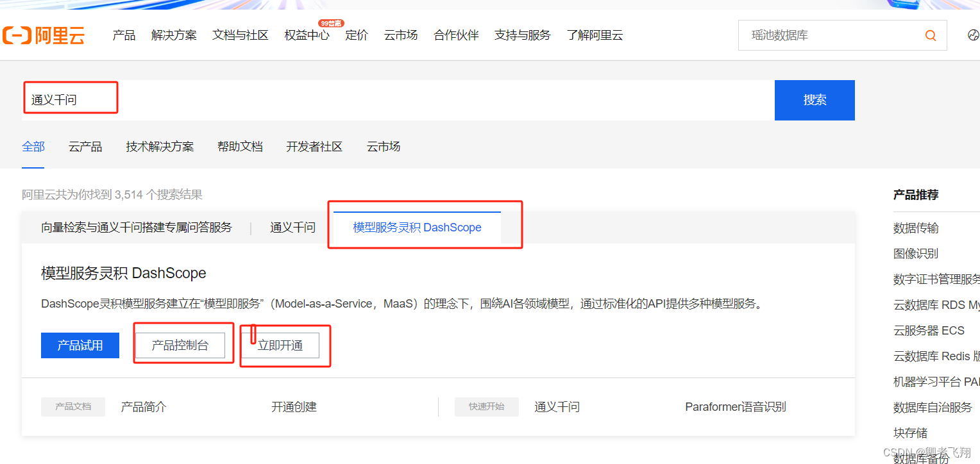Open the 产品 menu
Viewport: 980px width, 464px height.
click(124, 35)
